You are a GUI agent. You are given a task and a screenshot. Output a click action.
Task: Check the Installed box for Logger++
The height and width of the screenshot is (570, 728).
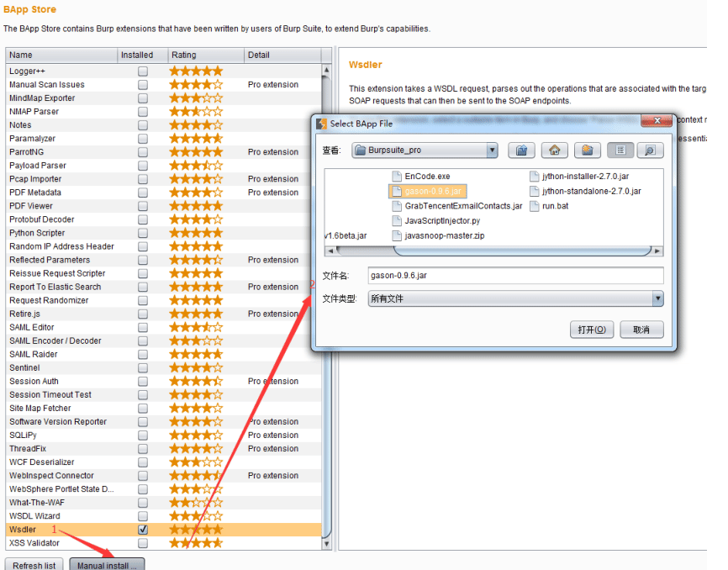click(x=143, y=71)
